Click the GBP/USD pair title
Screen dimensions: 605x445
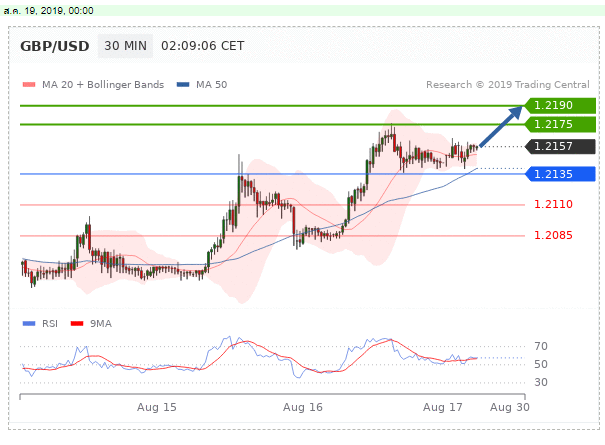click(x=55, y=46)
